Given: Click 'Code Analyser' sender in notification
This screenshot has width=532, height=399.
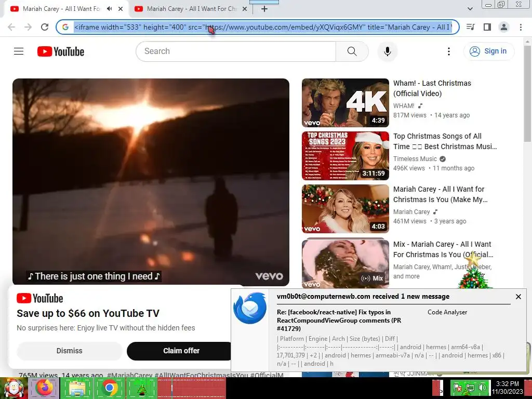Looking at the screenshot, I should tap(447, 312).
